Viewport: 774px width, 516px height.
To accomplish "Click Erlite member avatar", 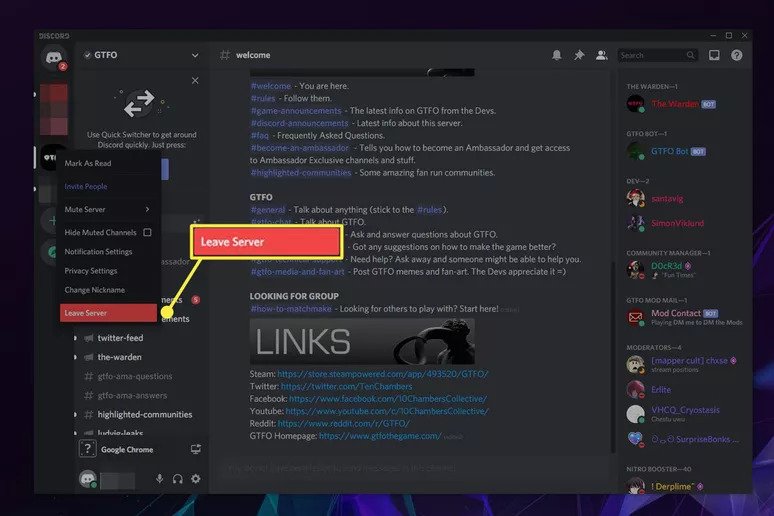I will (x=635, y=390).
